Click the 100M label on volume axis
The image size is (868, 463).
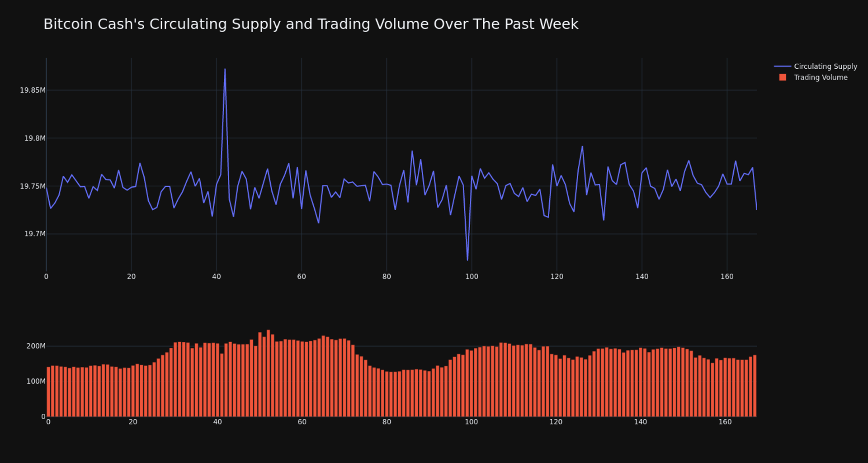(36, 381)
